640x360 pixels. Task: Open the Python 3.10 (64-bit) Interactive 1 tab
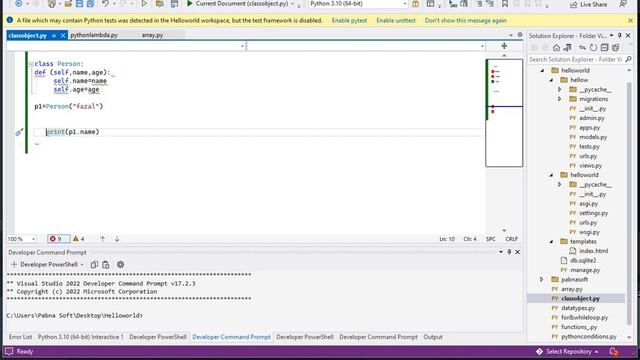pos(80,337)
